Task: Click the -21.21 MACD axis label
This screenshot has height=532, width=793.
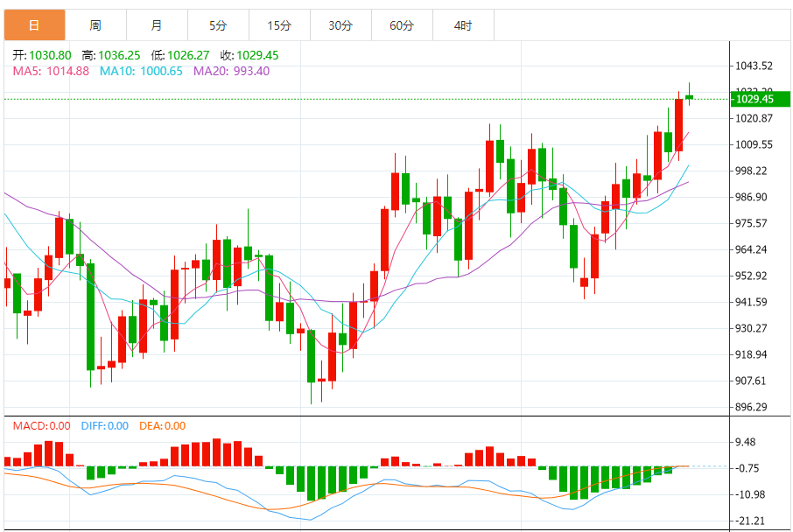Action: (x=749, y=521)
